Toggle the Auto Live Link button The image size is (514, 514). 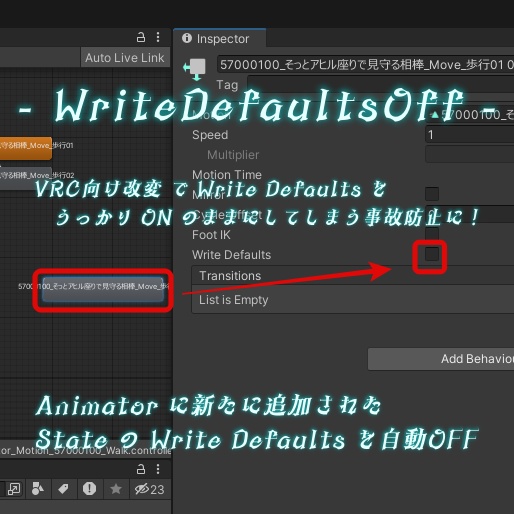(125, 58)
